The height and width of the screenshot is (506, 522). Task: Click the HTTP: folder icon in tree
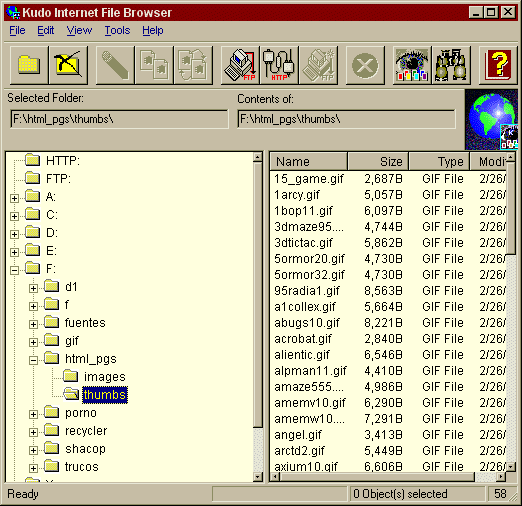(33, 160)
